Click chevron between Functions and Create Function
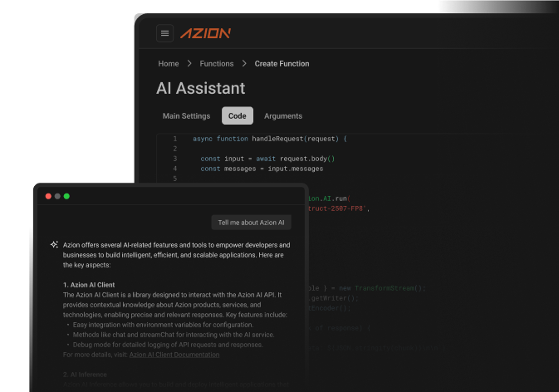This screenshot has height=392, width=559. pos(244,63)
